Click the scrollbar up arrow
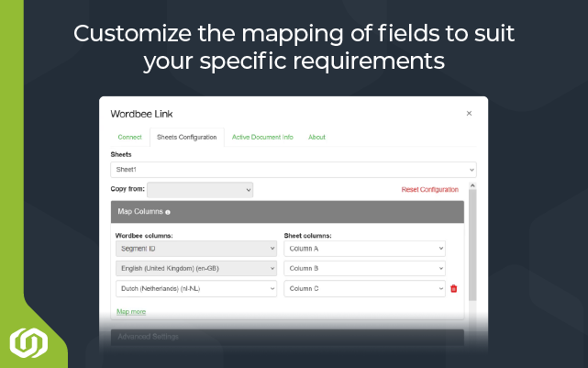 tap(472, 185)
